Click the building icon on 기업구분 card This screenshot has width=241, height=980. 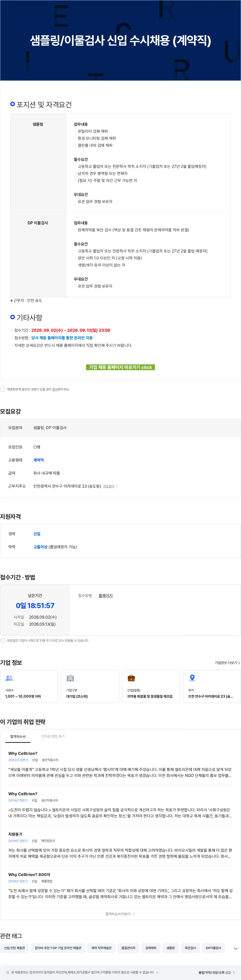click(70, 678)
